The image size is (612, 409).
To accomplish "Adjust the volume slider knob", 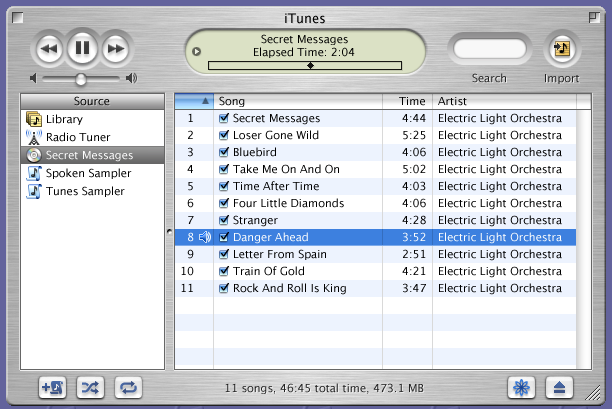I will pyautogui.click(x=81, y=78).
